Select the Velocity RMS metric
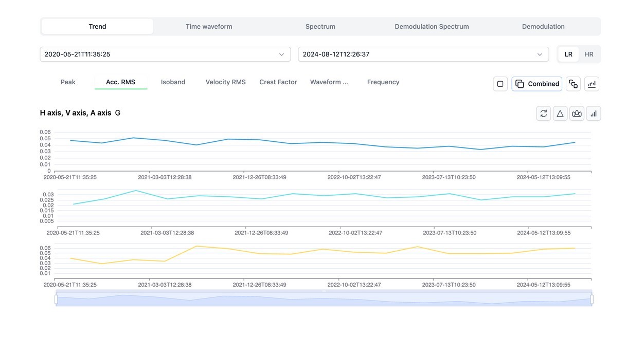 225,82
